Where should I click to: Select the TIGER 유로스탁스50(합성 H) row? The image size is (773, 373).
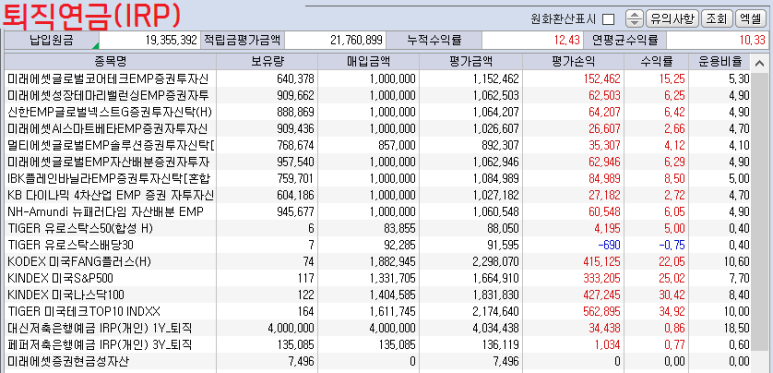coord(377,229)
